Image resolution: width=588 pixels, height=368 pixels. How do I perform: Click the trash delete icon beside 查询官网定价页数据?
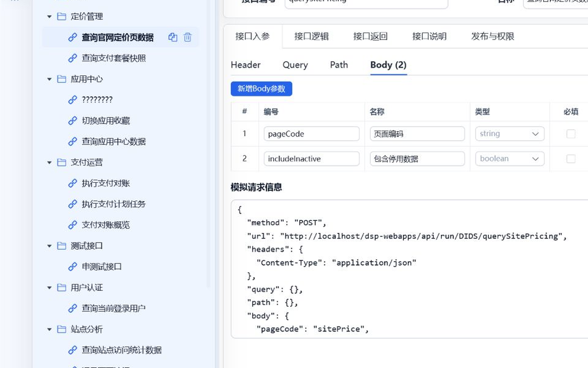click(187, 37)
